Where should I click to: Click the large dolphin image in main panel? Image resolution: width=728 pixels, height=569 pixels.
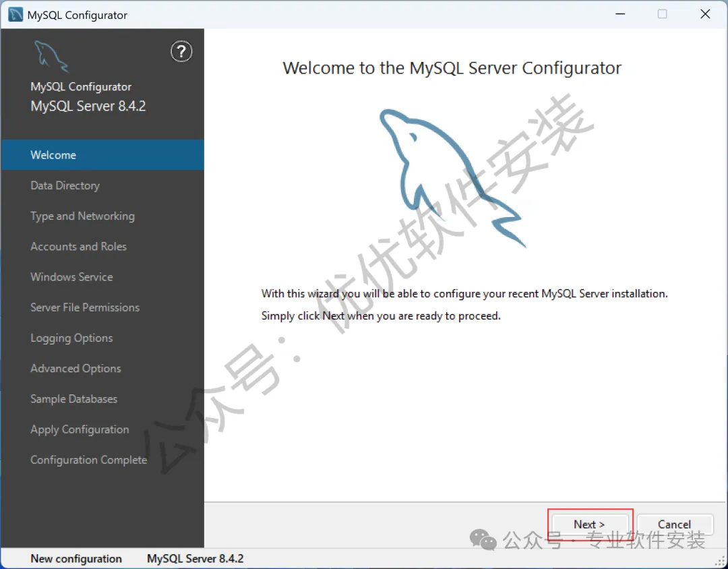tap(452, 179)
